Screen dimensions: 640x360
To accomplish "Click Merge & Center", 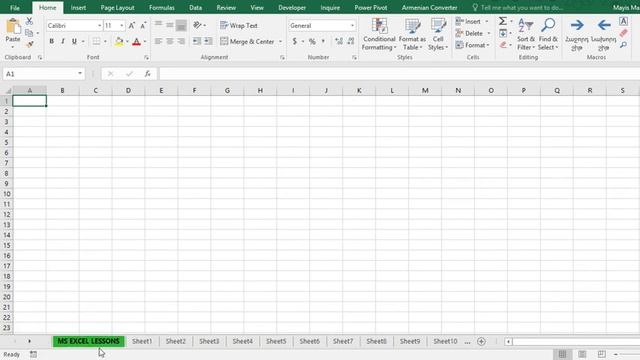I will 247,41.
